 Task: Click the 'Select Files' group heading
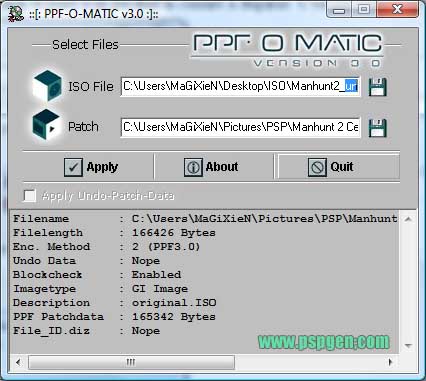pyautogui.click(x=85, y=45)
